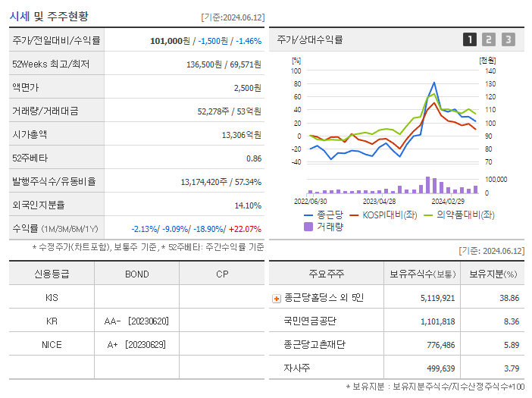Screen dimensions: 532x398
Task: Select 52,278주 / 53억원 volume value
Action: coord(230,111)
